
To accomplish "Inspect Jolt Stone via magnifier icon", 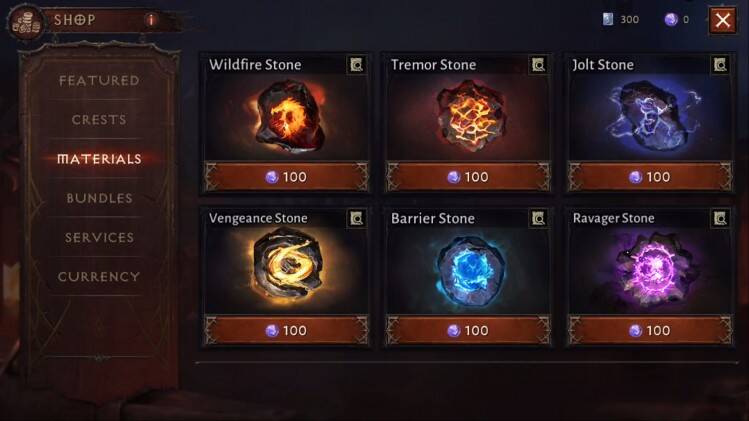I will tap(720, 65).
